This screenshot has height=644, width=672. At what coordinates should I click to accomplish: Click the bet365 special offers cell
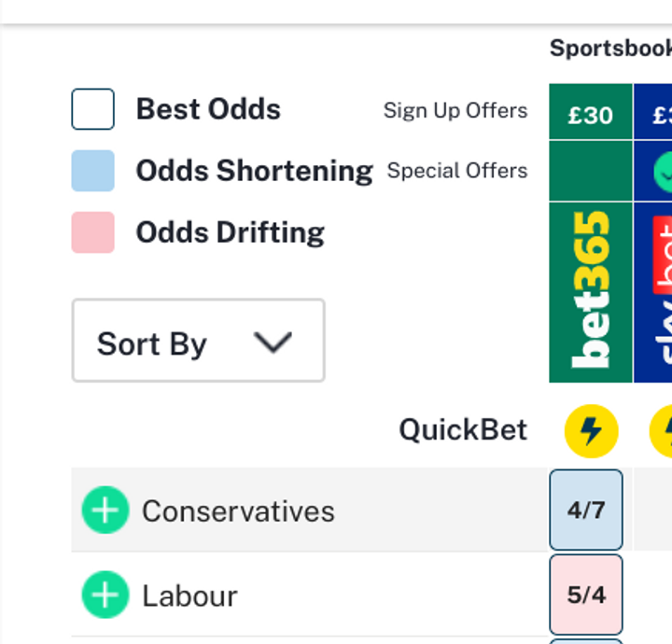(591, 171)
